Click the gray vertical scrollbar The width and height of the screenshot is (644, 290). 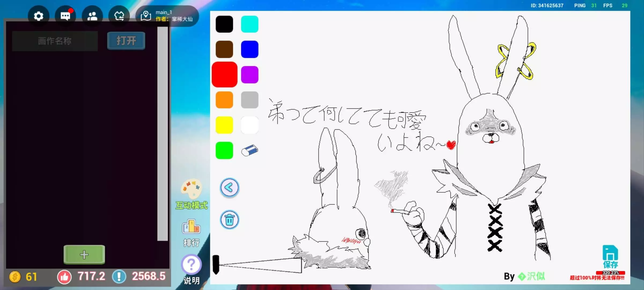162,134
